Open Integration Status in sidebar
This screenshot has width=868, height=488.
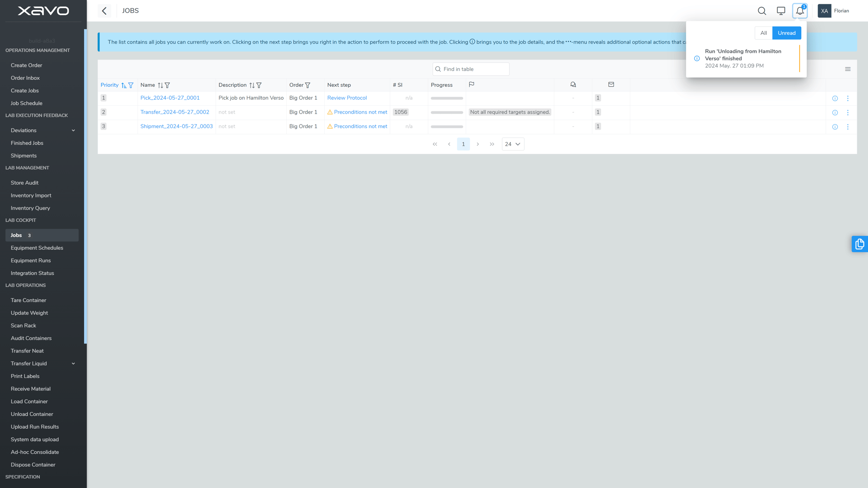tap(33, 273)
